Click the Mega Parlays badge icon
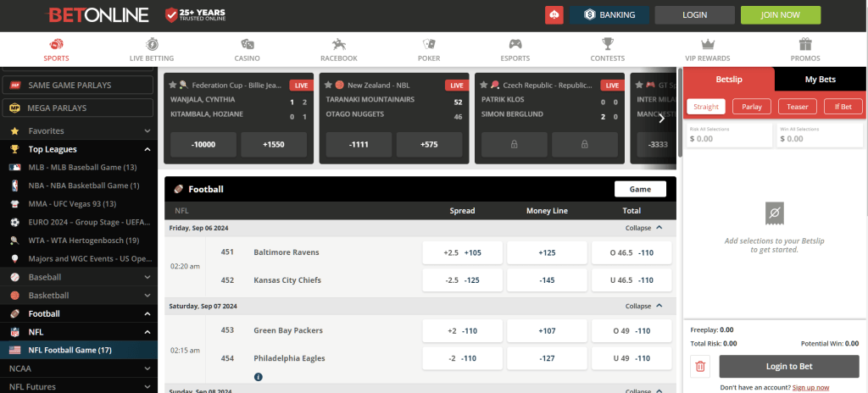Image resolution: width=868 pixels, height=393 pixels. coord(15,108)
